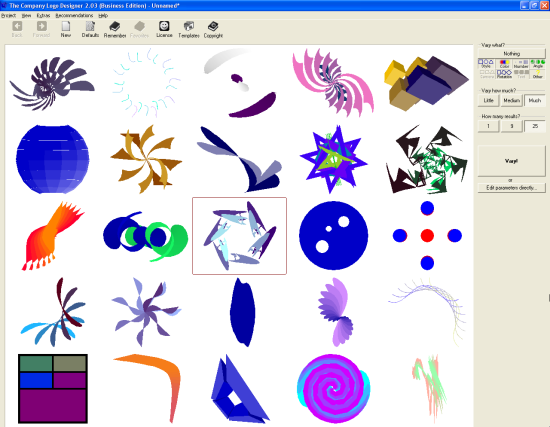Image resolution: width=550 pixels, height=427 pixels.
Task: Select Median variation amount
Action: pyautogui.click(x=511, y=100)
